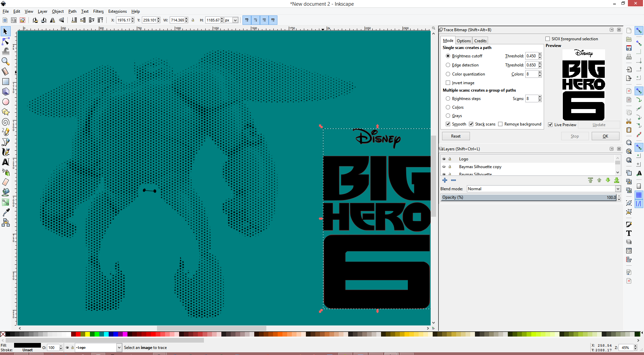This screenshot has width=644, height=355.
Task: Click the Stop button
Action: click(575, 136)
